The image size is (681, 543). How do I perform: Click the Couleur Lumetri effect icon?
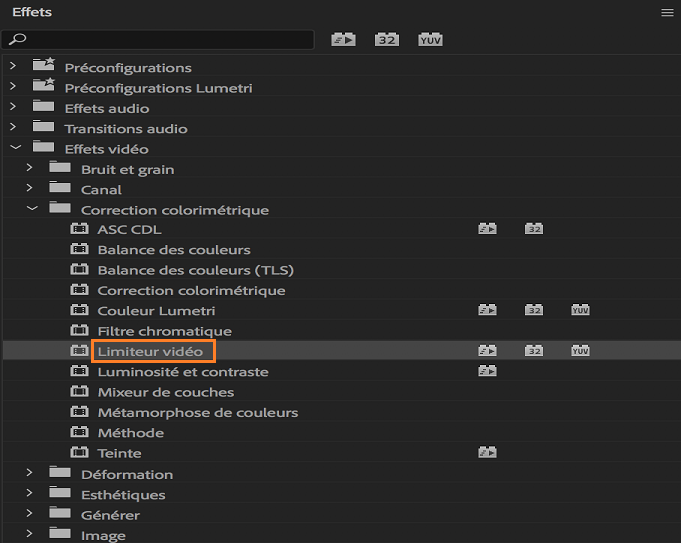point(79,311)
